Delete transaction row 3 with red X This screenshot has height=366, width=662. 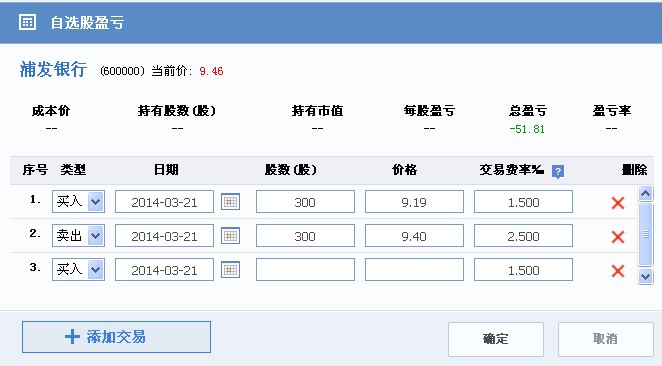click(618, 271)
